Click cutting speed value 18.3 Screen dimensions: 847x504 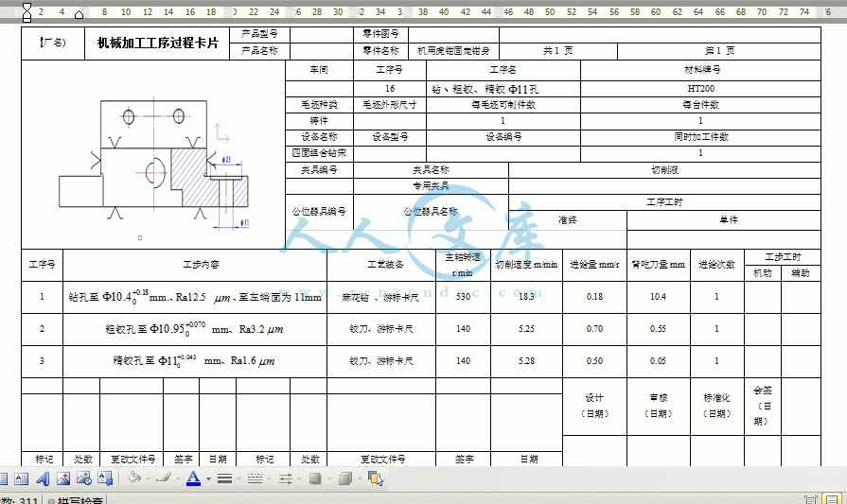pyautogui.click(x=526, y=297)
